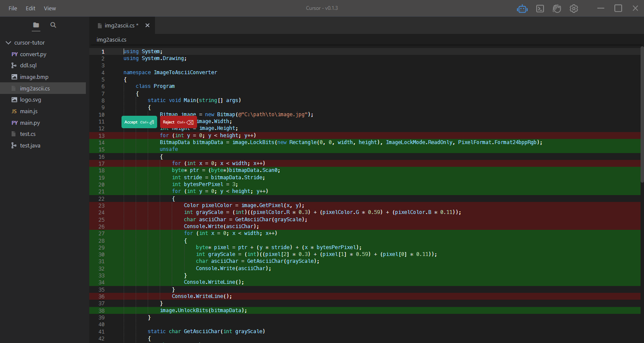This screenshot has width=644, height=343.
Task: Open ddl.sql from the file list
Action: (x=28, y=66)
